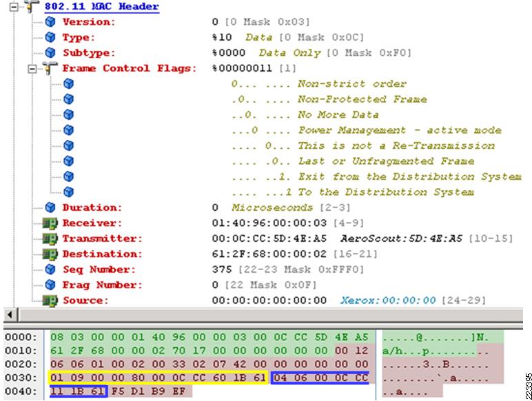The image size is (532, 401).
Task: Select the not a Re-Transmission flag icon
Action: click(x=68, y=146)
